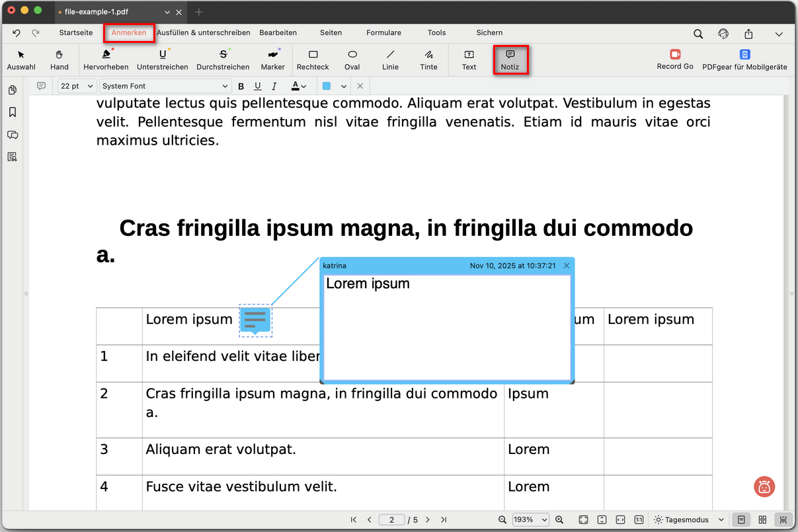Image resolution: width=798 pixels, height=532 pixels.
Task: Open the Sichern tab
Action: point(489,32)
